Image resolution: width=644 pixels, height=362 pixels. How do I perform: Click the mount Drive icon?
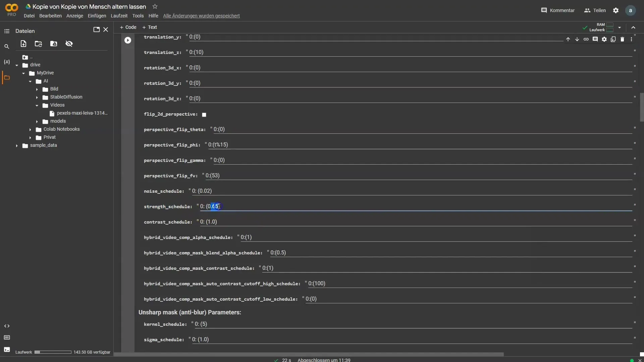[54, 44]
